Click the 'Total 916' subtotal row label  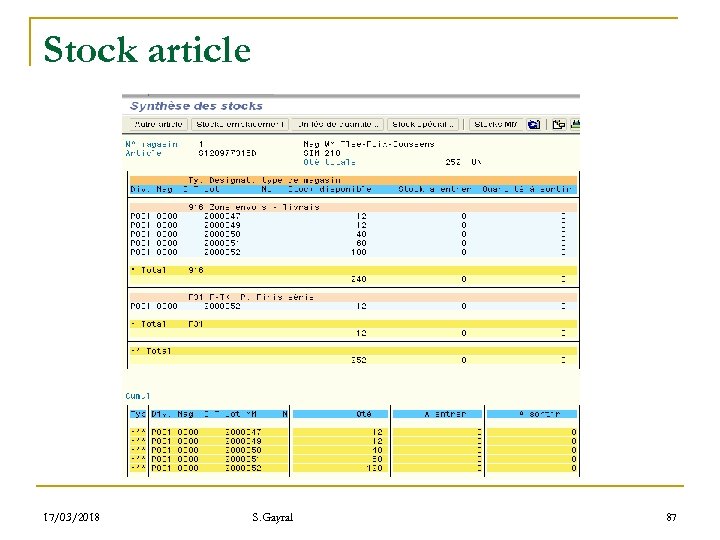(x=167, y=270)
